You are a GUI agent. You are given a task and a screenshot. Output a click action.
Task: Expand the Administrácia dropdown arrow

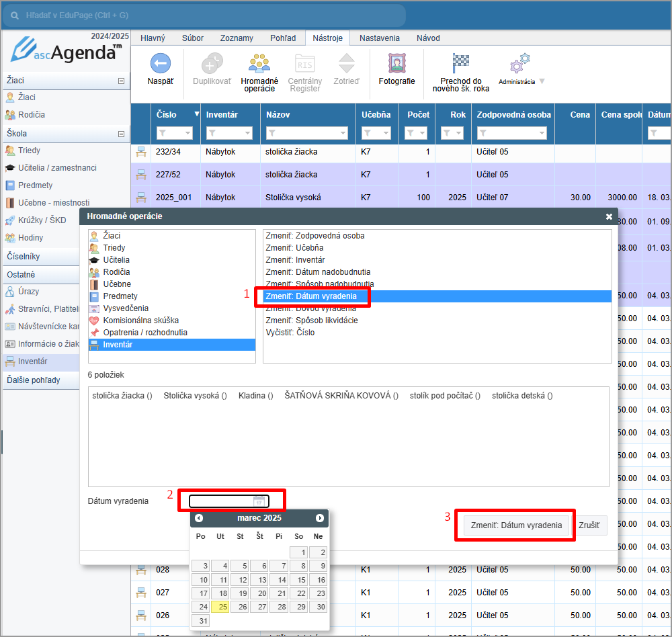[x=542, y=81]
